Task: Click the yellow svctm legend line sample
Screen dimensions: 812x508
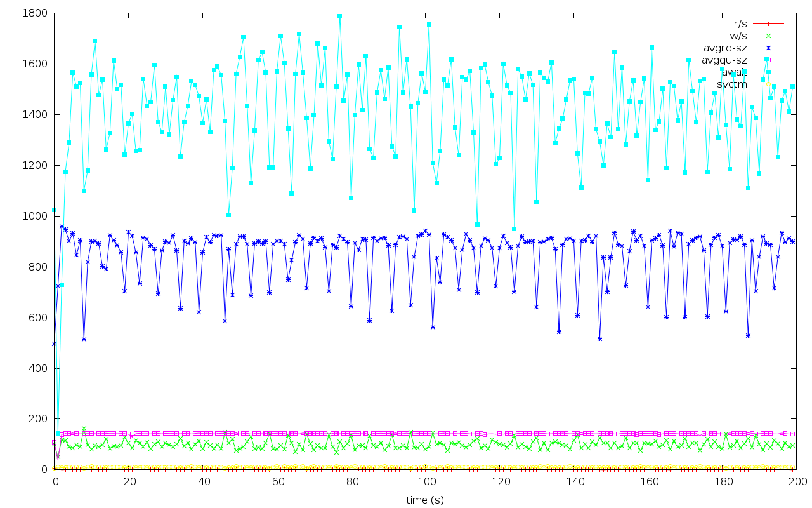Action: [768, 84]
